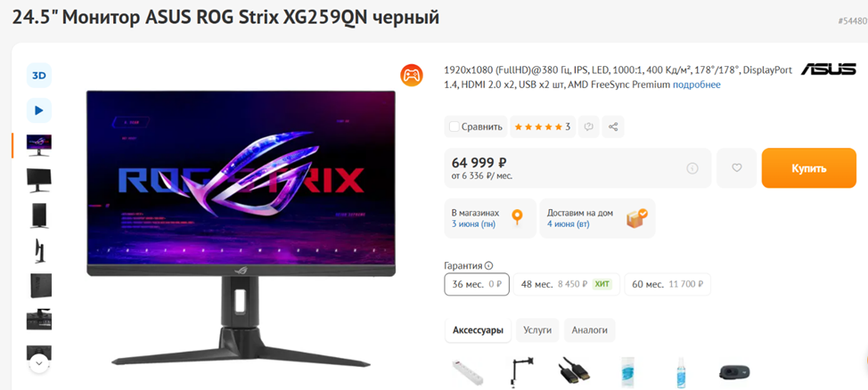The height and width of the screenshot is (390, 868).
Task: Select the side-view monitor thumbnail
Action: 38,251
